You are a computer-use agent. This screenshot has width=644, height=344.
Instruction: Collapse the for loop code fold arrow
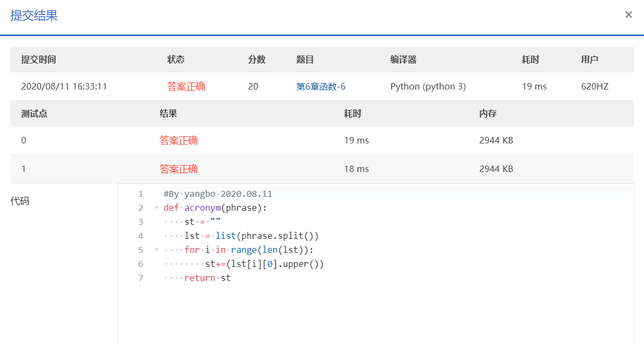156,250
